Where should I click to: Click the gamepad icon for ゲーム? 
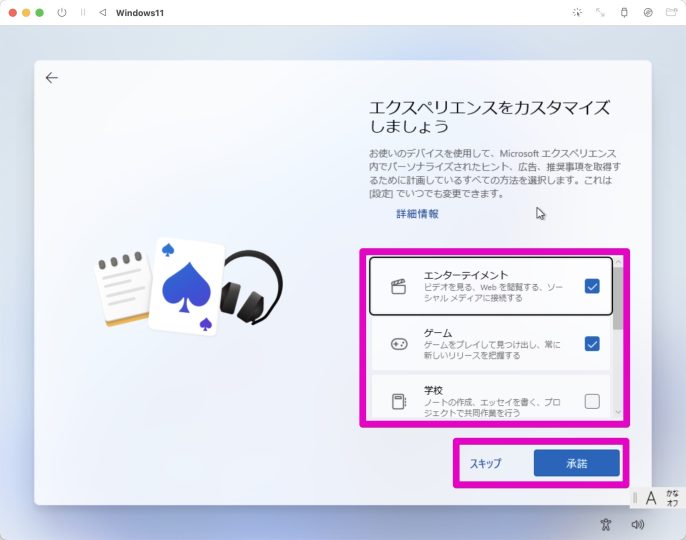pyautogui.click(x=399, y=344)
